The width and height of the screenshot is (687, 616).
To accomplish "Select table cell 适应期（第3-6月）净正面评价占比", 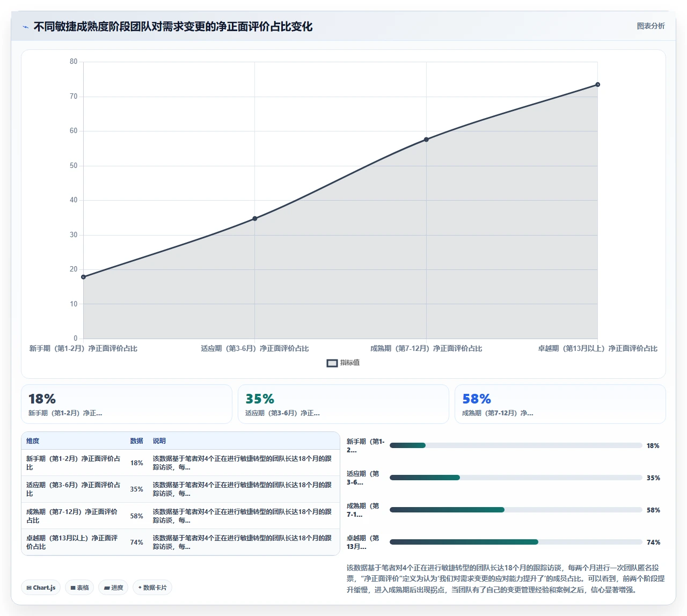I will (74, 489).
